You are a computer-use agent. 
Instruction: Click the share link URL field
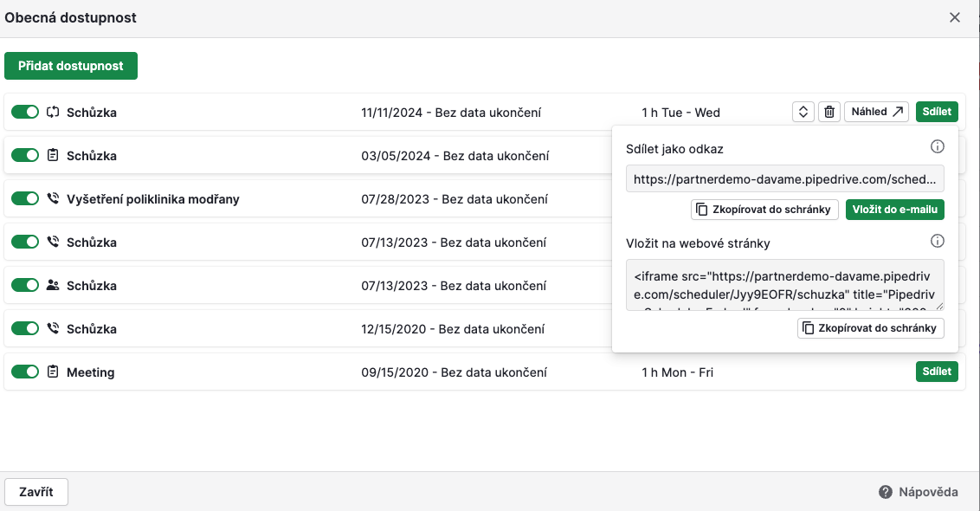point(784,179)
